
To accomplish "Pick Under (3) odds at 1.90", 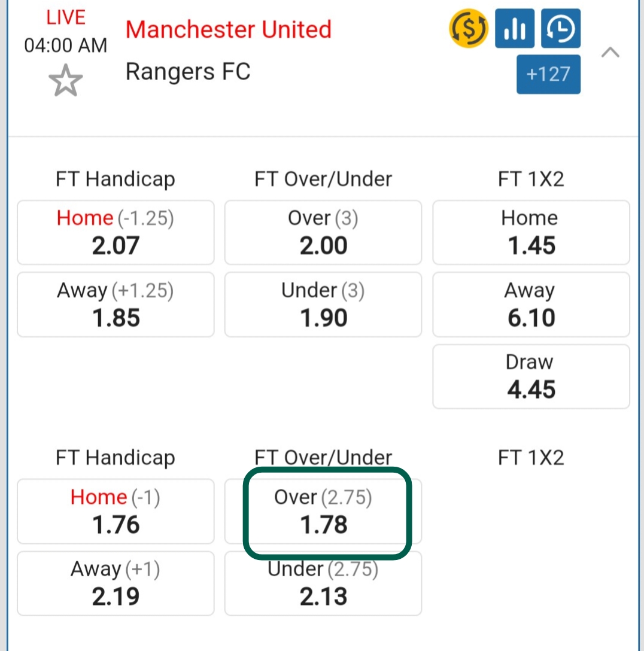I will [323, 305].
